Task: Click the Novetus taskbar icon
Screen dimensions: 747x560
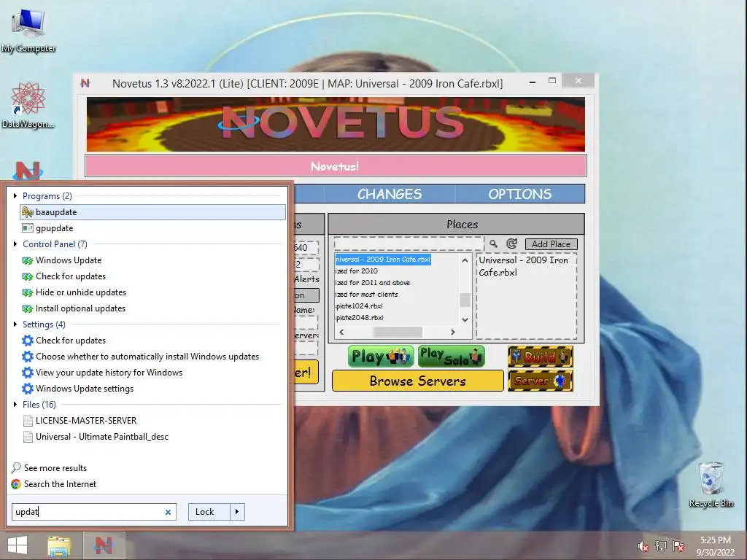Action: coord(104,545)
